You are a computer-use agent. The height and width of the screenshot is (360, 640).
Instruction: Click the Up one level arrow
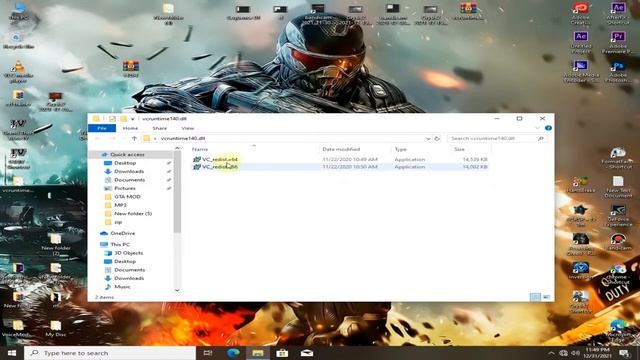(x=134, y=138)
